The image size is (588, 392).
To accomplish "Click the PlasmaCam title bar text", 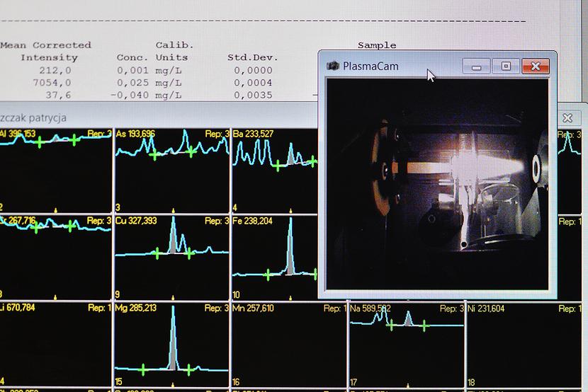I will tap(371, 67).
